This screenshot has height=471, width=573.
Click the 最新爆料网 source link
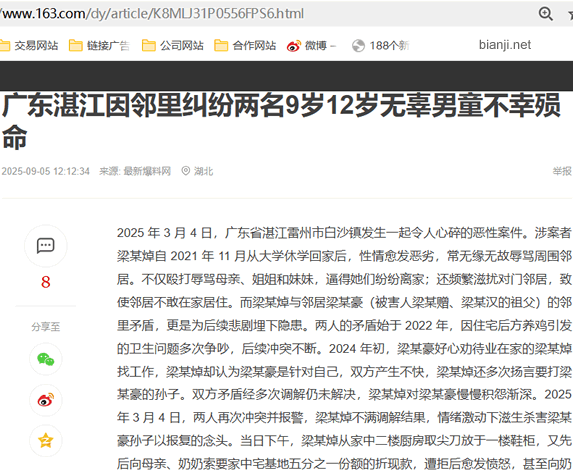[x=147, y=171]
